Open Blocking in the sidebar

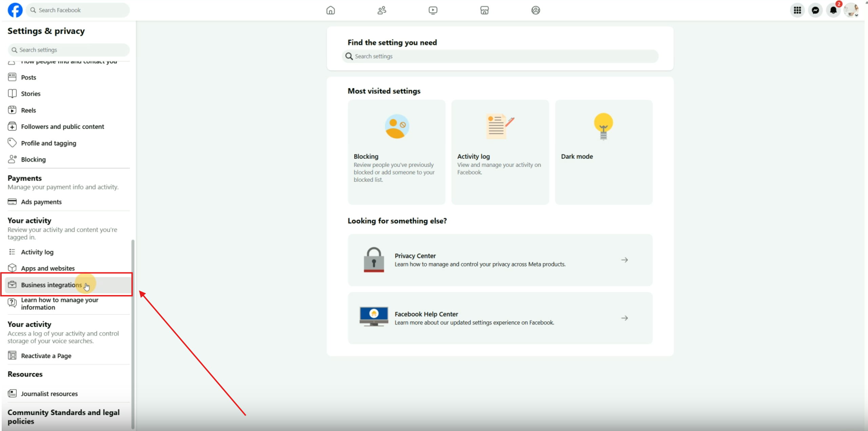[68, 159]
